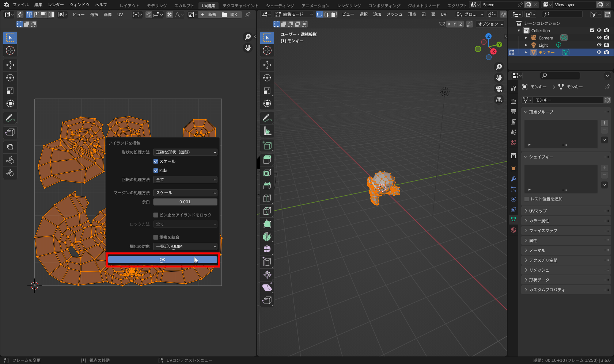Select the Shear tool
The height and width of the screenshot is (364, 614).
[267, 288]
